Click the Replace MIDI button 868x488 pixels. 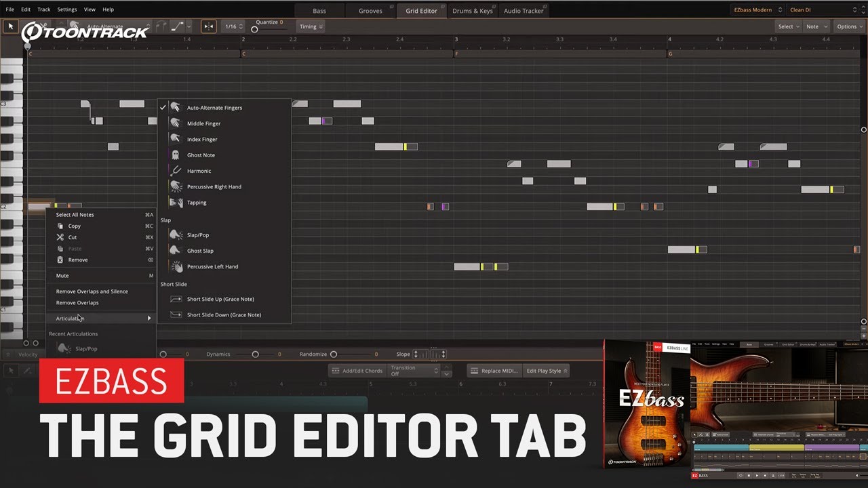pos(494,371)
